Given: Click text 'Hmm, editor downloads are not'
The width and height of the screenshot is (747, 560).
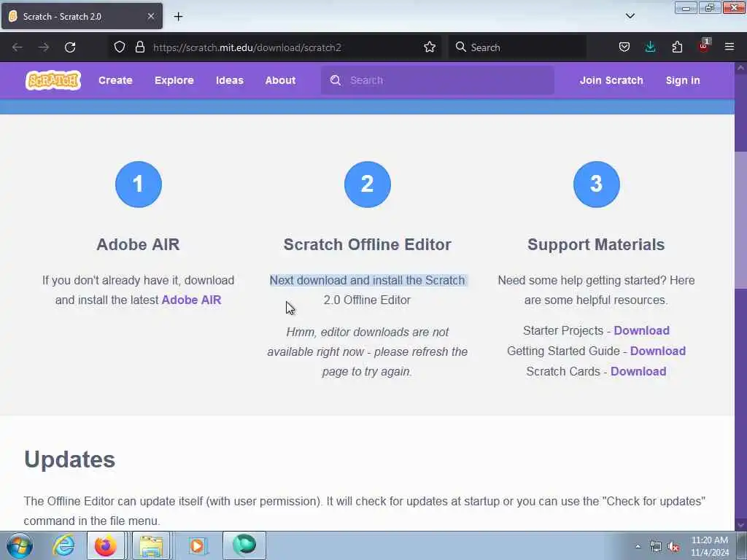Looking at the screenshot, I should (368, 332).
